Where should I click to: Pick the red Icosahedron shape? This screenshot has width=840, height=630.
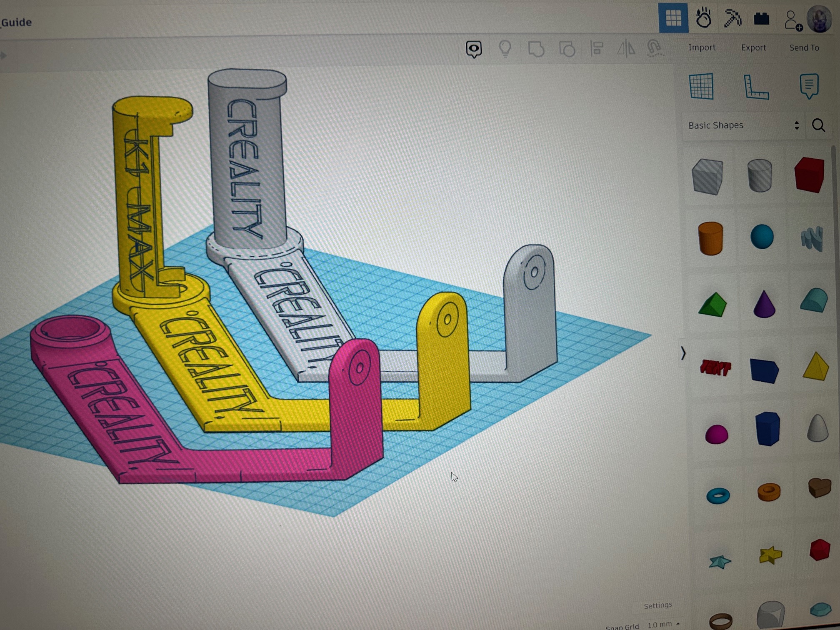coord(819,550)
